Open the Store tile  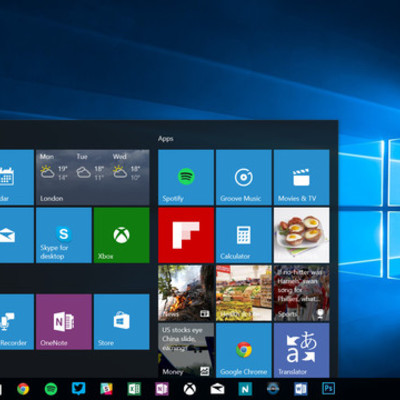point(122,322)
